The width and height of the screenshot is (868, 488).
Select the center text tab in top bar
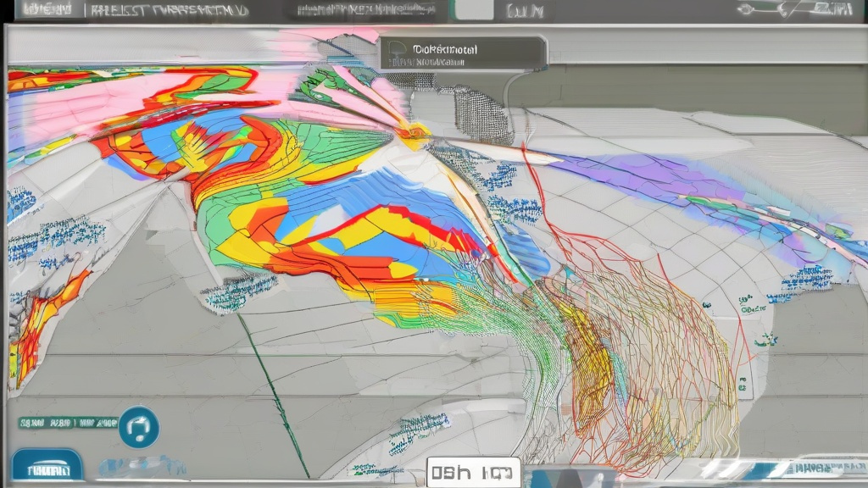point(364,11)
